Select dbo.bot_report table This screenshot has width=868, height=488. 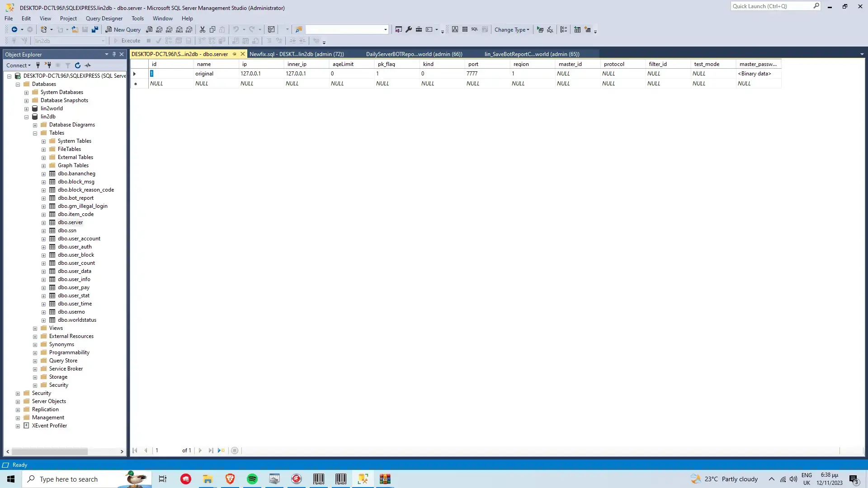75,198
